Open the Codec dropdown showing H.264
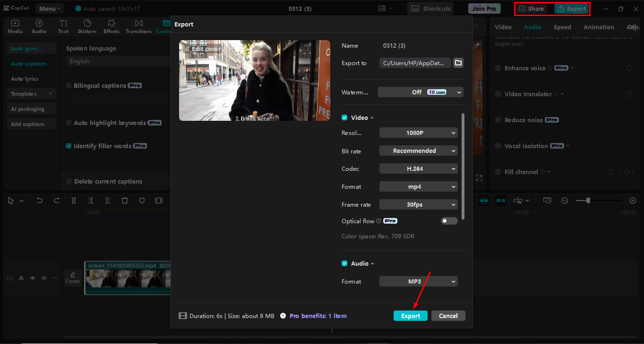644x344 pixels. click(x=418, y=168)
